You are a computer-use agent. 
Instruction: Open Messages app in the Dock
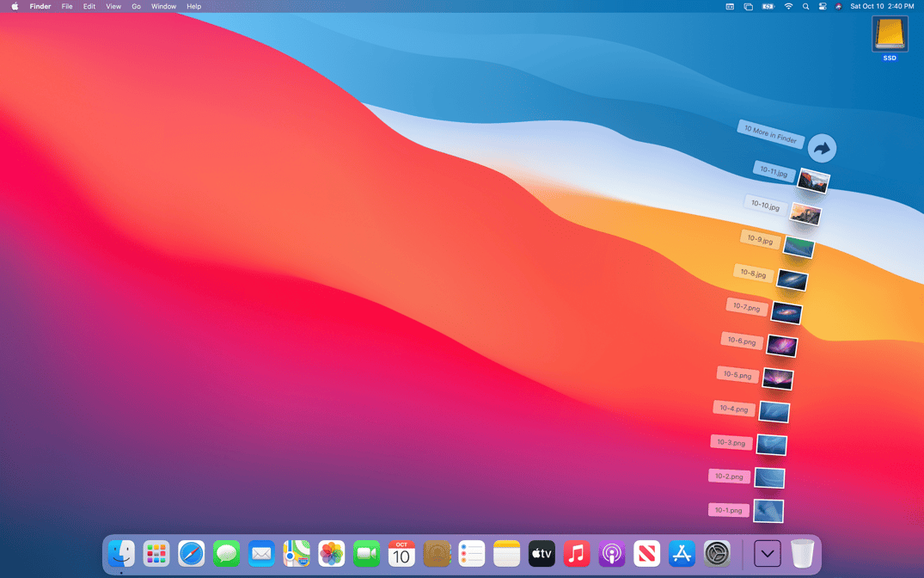pyautogui.click(x=226, y=554)
